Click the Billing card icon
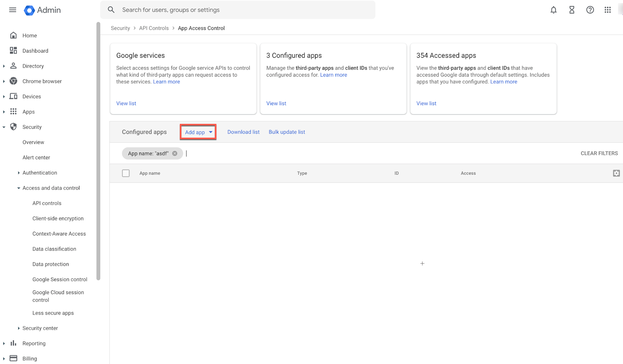Image resolution: width=623 pixels, height=364 pixels. point(13,358)
